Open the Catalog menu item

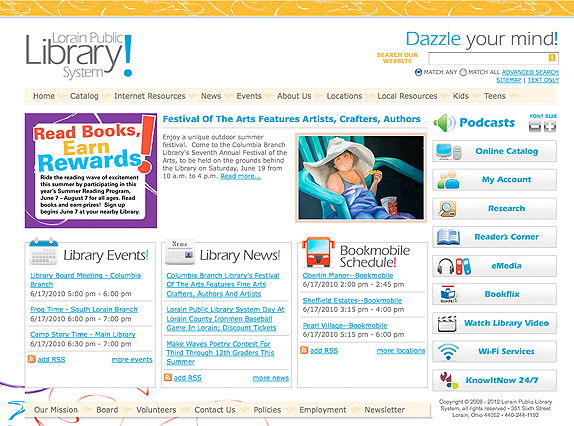pyautogui.click(x=84, y=96)
